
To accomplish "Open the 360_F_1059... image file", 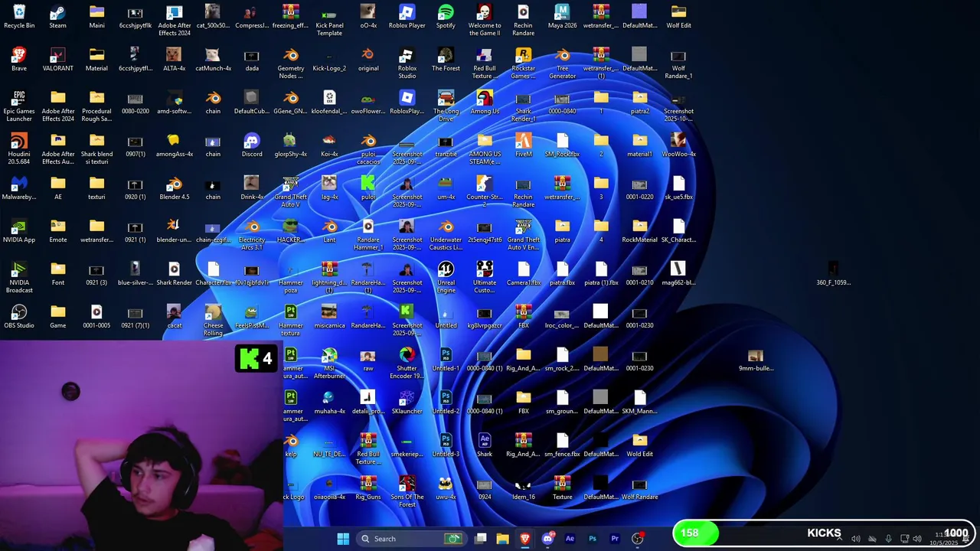I will 833,274.
